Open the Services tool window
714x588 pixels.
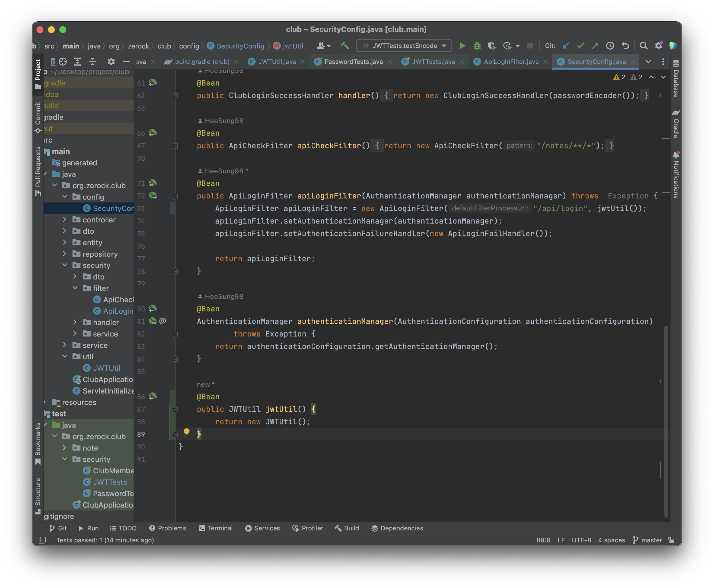[263, 528]
